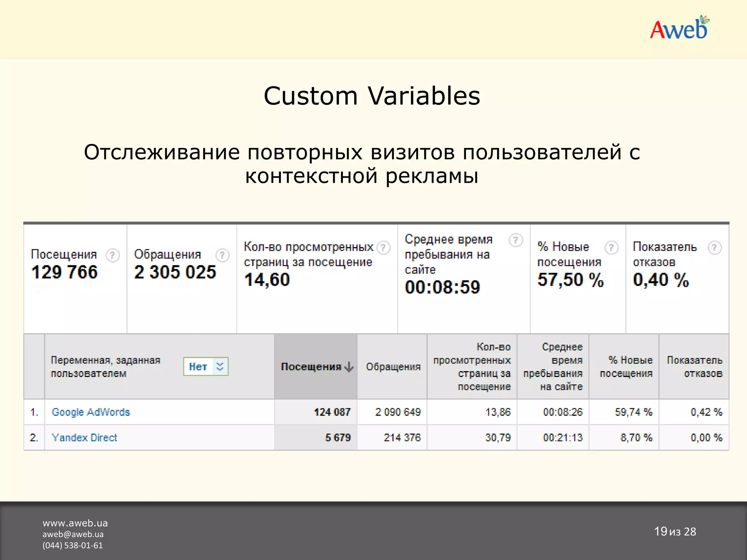Click footer website www.aweb.ua

coord(75,523)
